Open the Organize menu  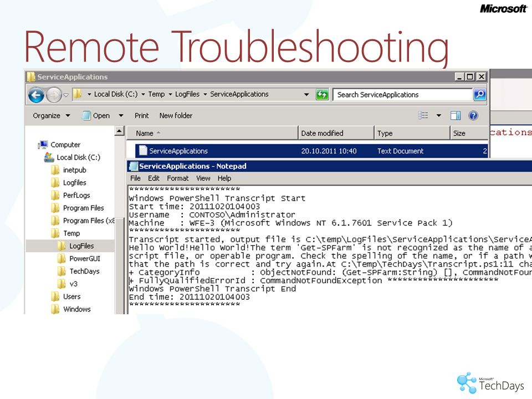51,116
